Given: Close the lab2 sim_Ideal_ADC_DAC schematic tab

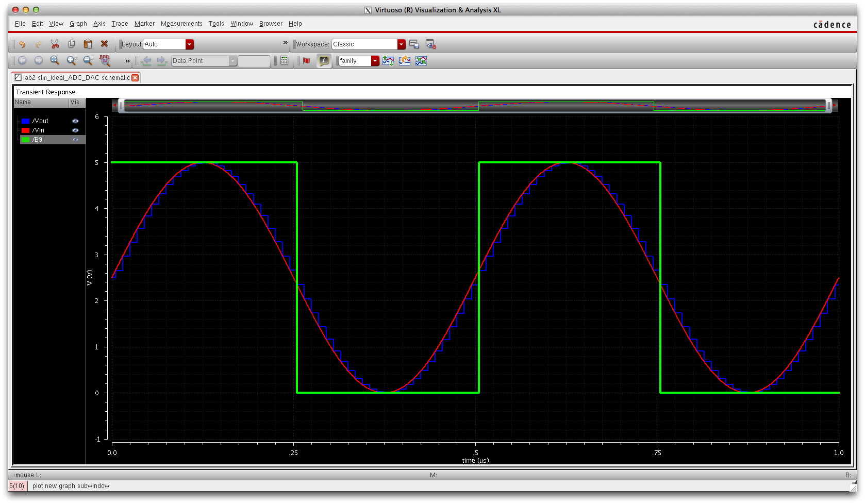Looking at the screenshot, I should point(135,78).
